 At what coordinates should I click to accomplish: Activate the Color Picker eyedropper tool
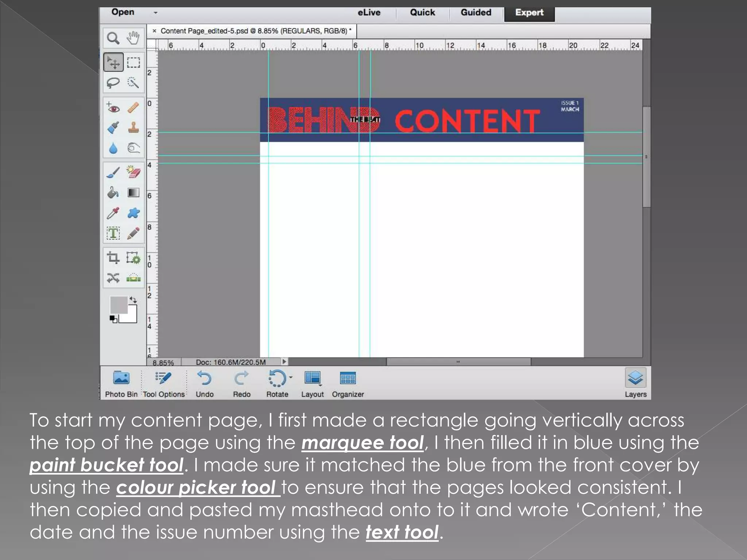point(113,213)
